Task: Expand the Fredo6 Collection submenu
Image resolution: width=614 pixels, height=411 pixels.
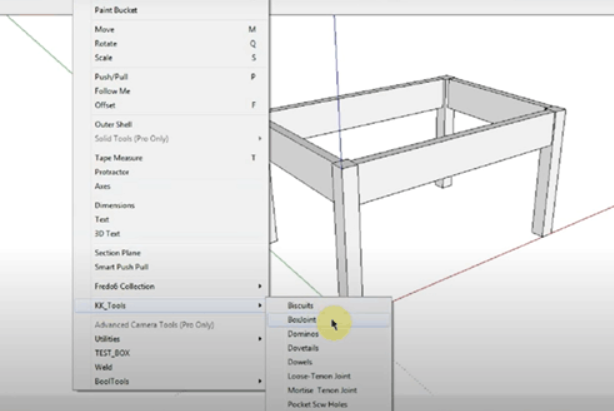Action: pos(125,286)
